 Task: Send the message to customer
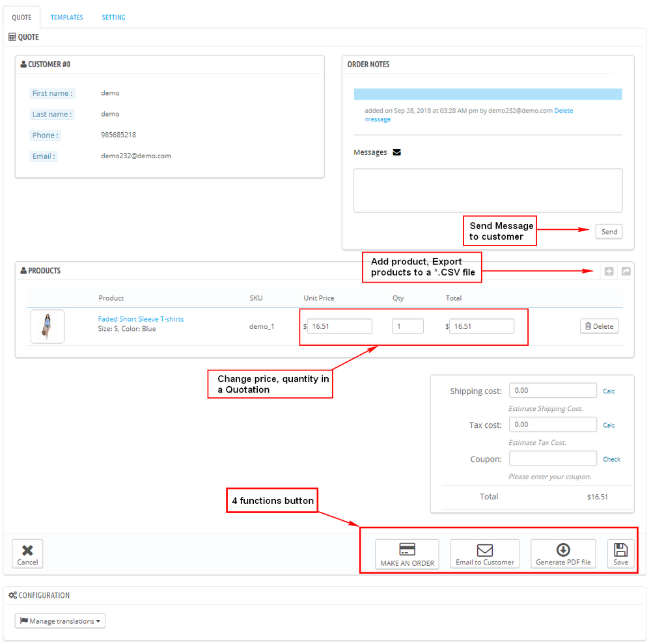click(x=609, y=232)
